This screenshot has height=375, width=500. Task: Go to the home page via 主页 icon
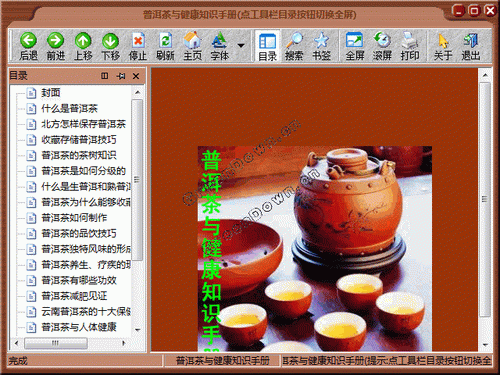tap(192, 40)
